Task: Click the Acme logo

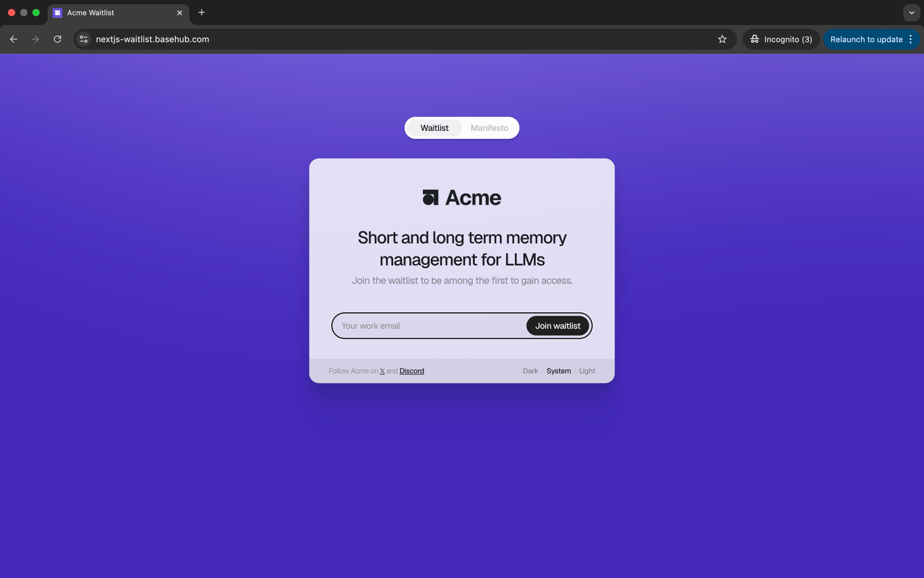Action: (462, 197)
